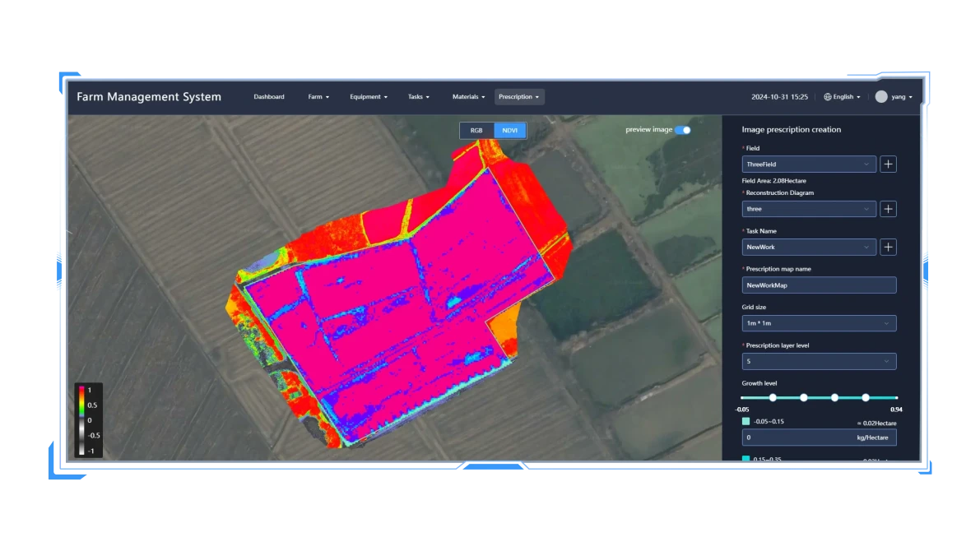The width and height of the screenshot is (980, 551).
Task: Open the Dashboard menu item
Action: click(x=269, y=97)
